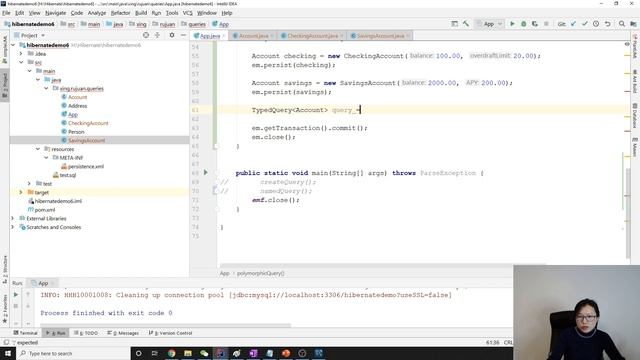
Task: Commit changes using green VCS checkmark
Action: tap(584, 24)
